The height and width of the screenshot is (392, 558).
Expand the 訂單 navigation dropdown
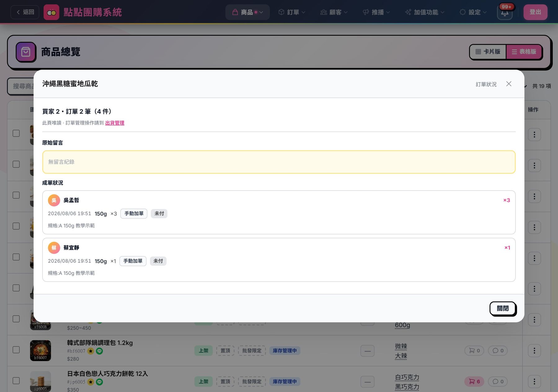coord(292,12)
